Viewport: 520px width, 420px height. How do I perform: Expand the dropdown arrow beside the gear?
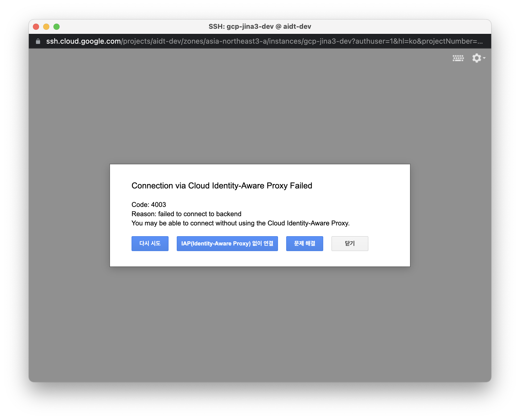point(484,58)
